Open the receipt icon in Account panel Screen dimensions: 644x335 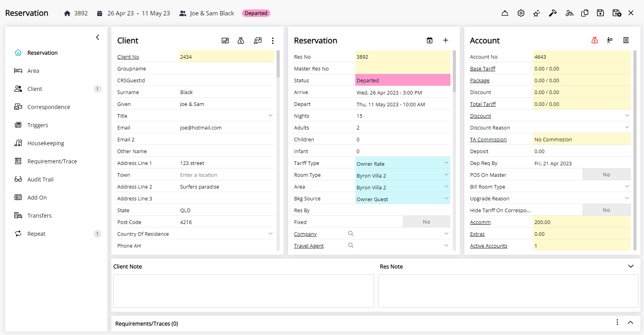point(626,40)
